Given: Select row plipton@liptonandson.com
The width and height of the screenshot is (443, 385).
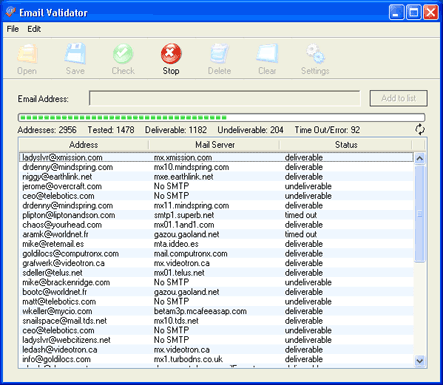Looking at the screenshot, I should (216, 215).
